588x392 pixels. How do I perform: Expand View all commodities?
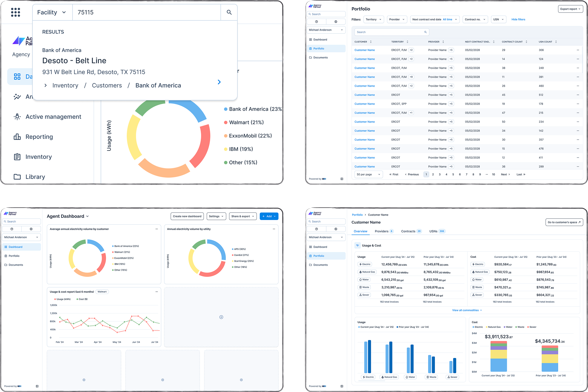point(467,310)
